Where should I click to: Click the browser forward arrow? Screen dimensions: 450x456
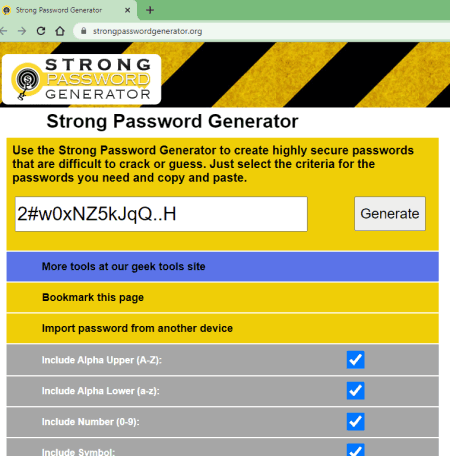pos(22,31)
